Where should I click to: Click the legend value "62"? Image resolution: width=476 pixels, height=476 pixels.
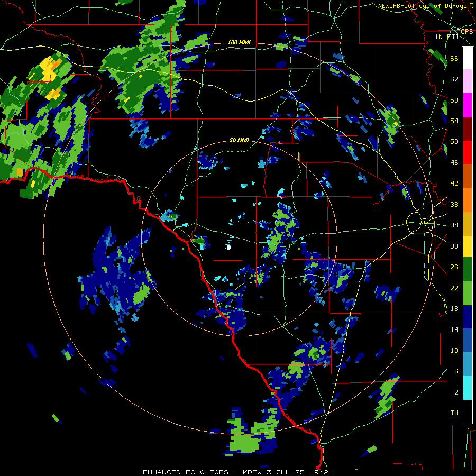(454, 79)
